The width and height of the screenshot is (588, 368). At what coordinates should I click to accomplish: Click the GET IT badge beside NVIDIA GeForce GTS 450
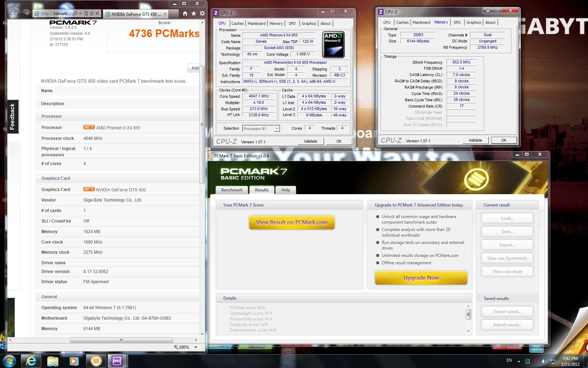89,189
